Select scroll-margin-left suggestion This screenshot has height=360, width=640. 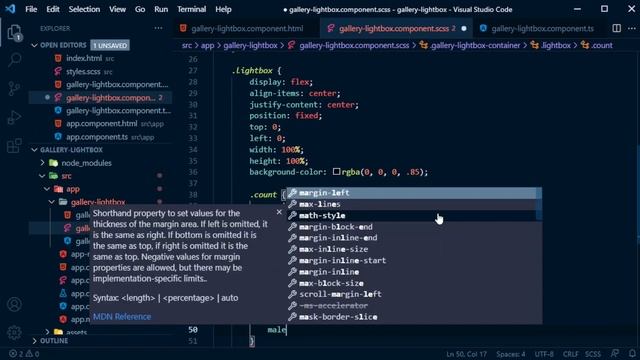click(411, 294)
